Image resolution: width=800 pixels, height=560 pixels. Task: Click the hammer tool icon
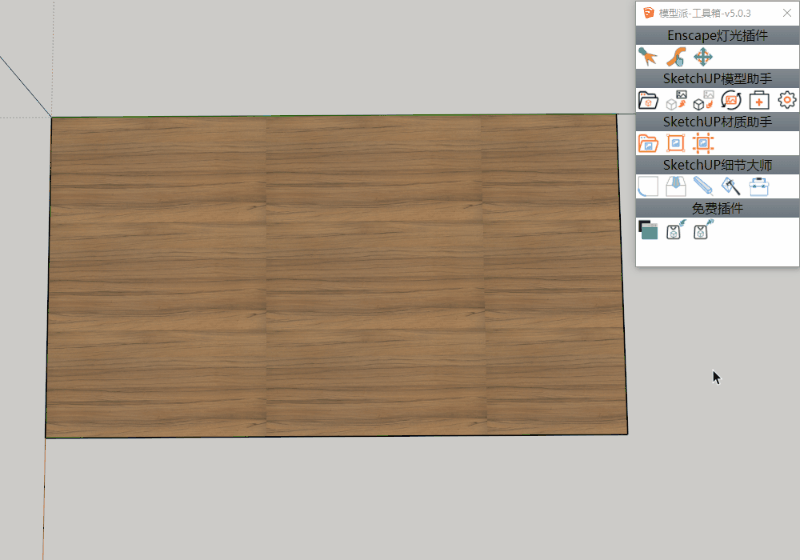tap(731, 186)
